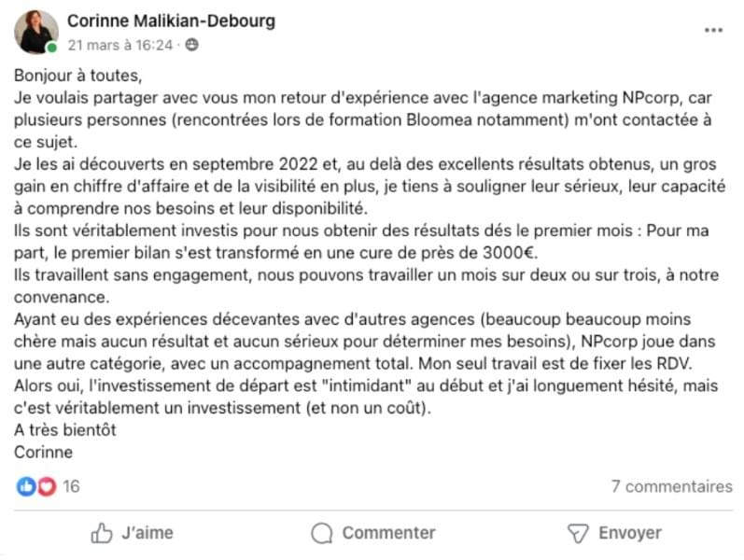Click the speech bubble icon beside Commenter

click(x=322, y=533)
